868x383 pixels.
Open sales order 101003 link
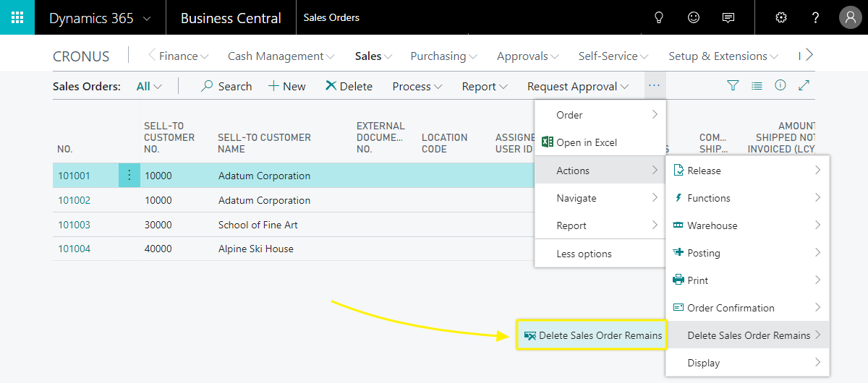pyautogui.click(x=75, y=225)
